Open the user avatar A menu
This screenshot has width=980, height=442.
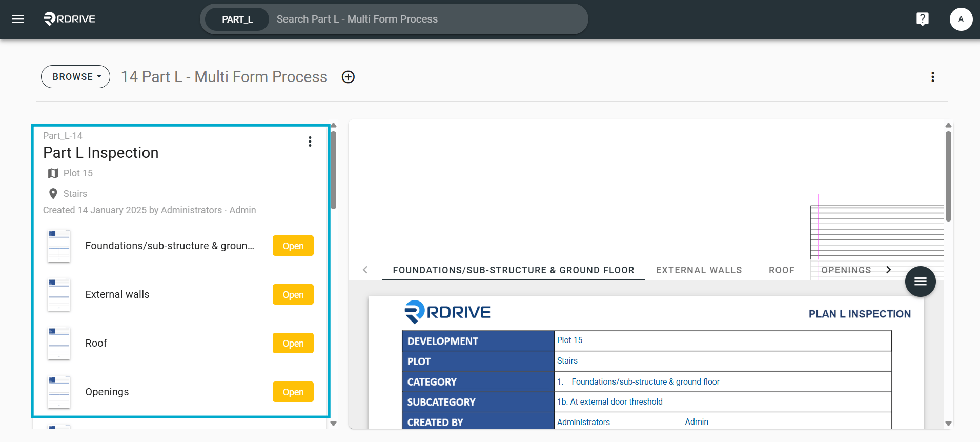point(961,19)
